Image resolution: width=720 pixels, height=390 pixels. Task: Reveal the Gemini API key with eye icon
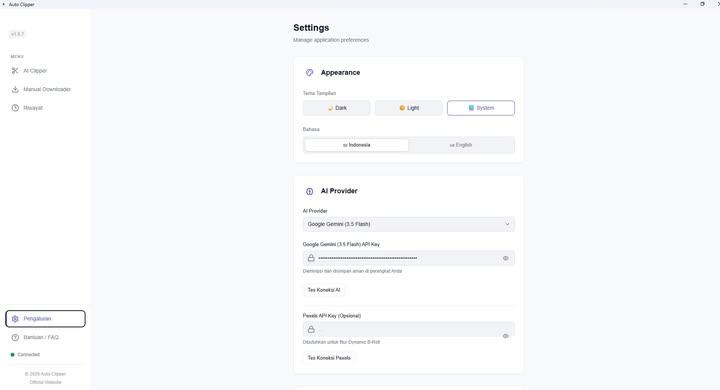(506, 258)
